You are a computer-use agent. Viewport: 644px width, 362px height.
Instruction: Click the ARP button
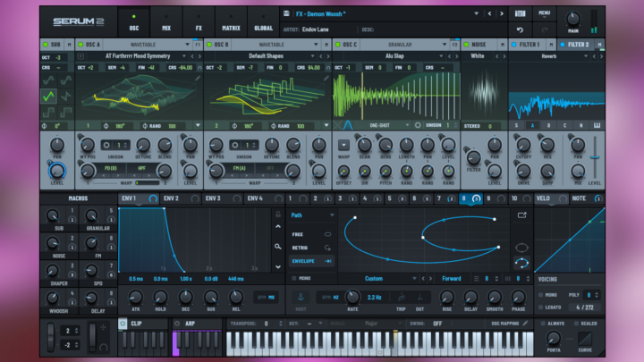(x=198, y=324)
